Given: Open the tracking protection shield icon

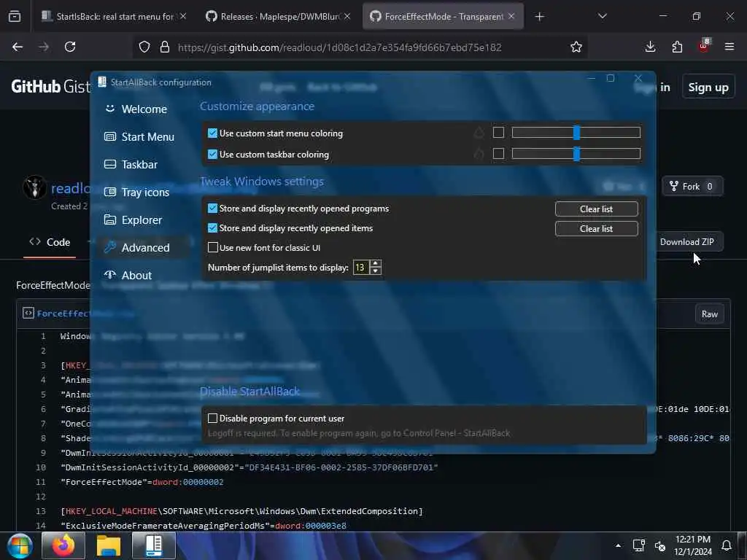Looking at the screenshot, I should (144, 47).
